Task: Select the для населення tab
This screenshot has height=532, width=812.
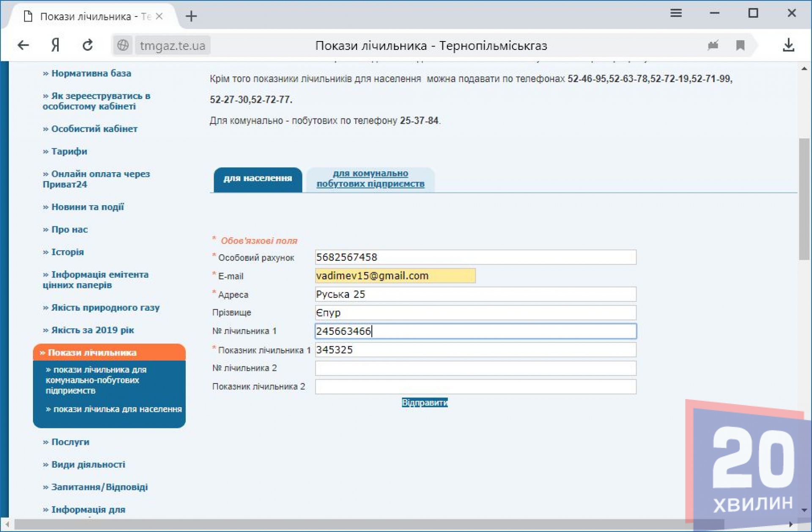Action: 258,179
